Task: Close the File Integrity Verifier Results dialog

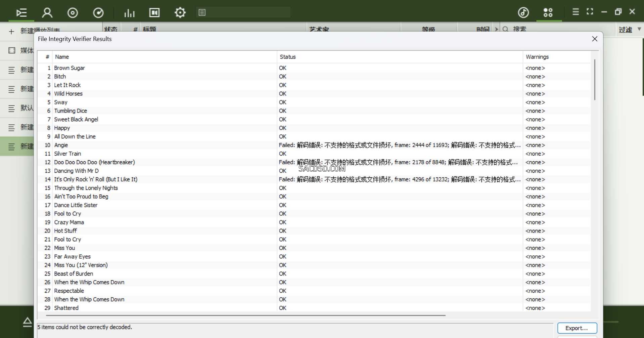Action: pyautogui.click(x=595, y=39)
